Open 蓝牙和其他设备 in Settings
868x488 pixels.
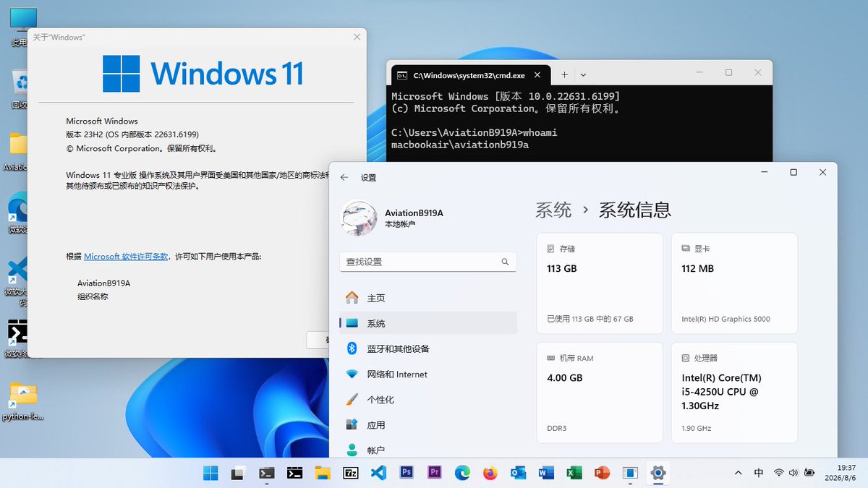428,348
